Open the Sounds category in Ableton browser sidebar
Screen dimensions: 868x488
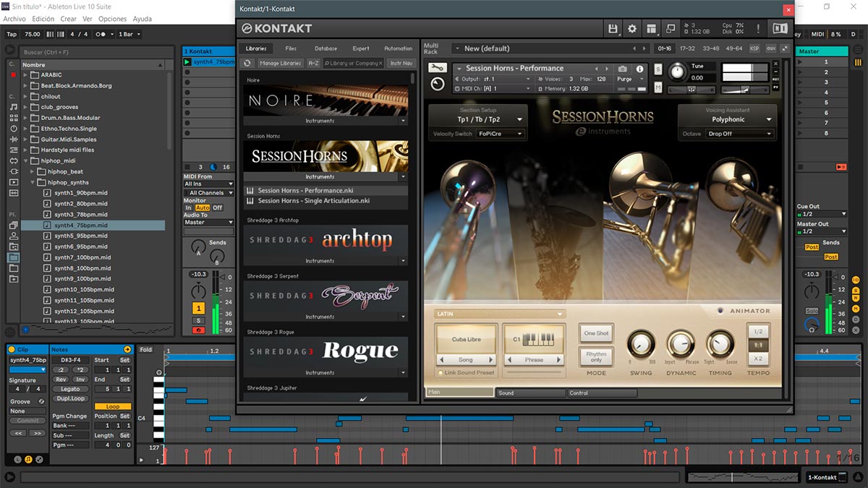click(x=13, y=106)
